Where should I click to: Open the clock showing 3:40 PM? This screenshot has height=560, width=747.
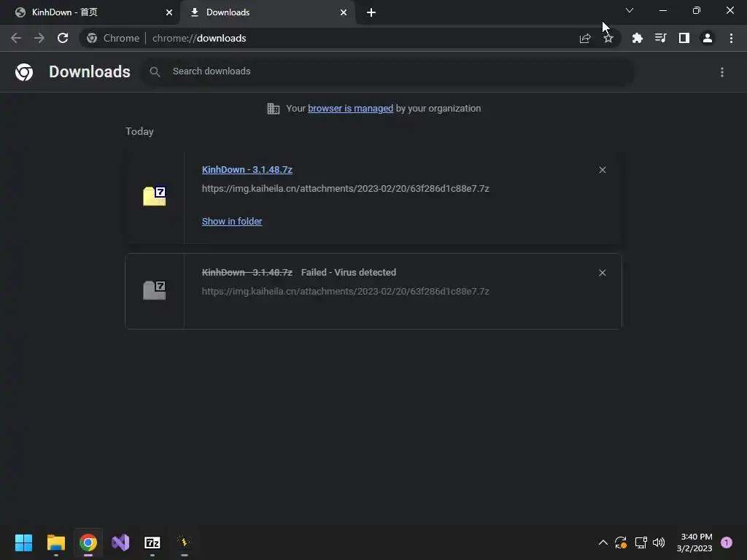pos(694,542)
